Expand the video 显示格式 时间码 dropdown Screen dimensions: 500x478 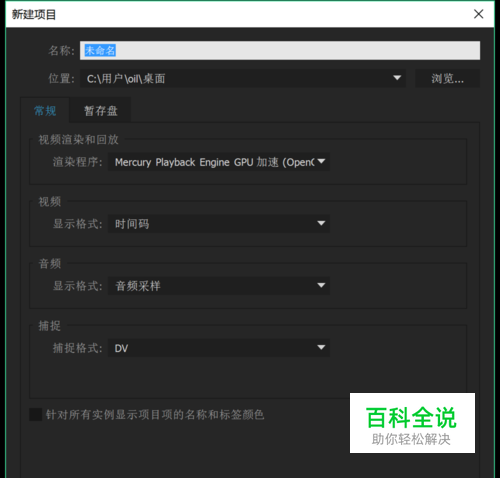219,224
